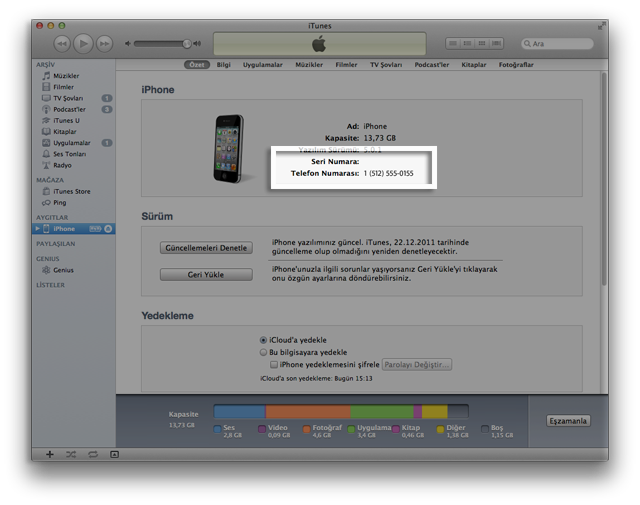This screenshot has height=505, width=640.
Task: Select Bu bilgisayara yedekle radio option
Action: [263, 352]
